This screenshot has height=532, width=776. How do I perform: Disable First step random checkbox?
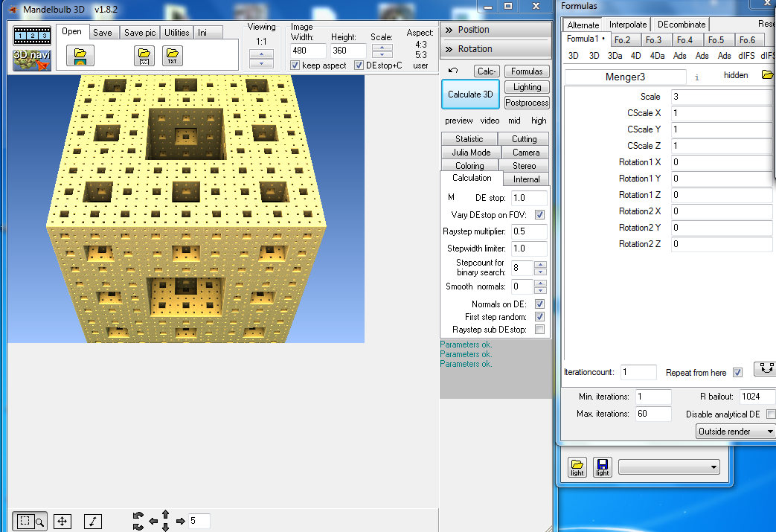click(x=539, y=317)
